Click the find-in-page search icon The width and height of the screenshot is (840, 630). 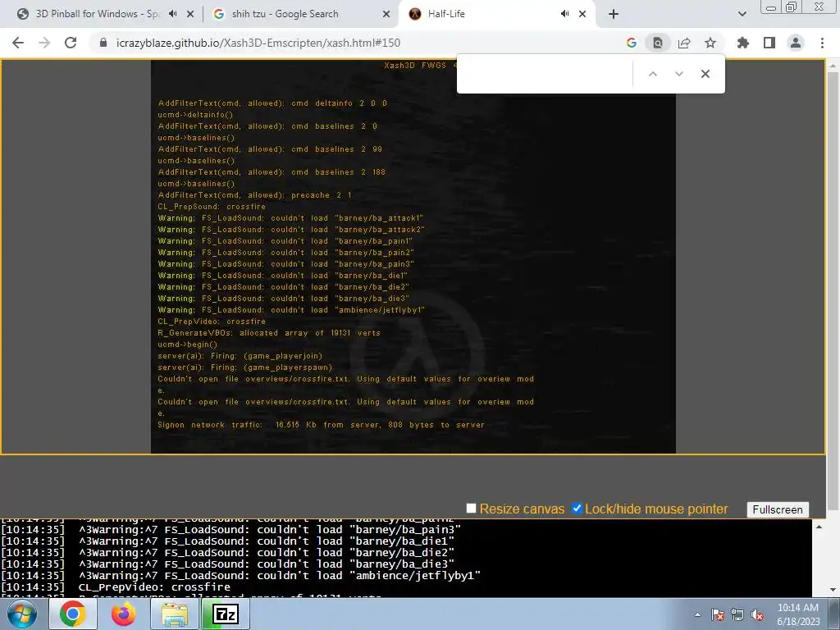[x=657, y=43]
